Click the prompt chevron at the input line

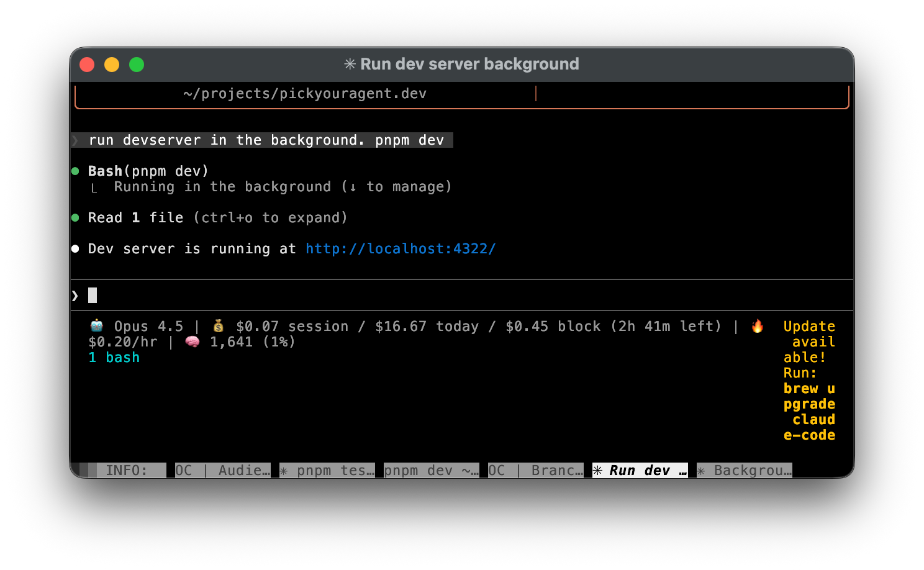(x=74, y=295)
